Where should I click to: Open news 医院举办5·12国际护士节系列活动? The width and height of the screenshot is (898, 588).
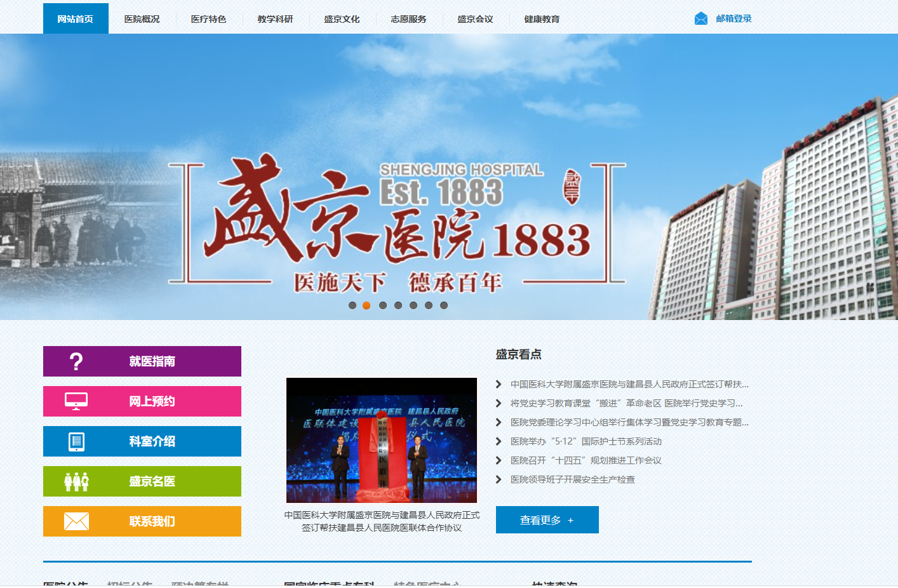click(x=586, y=441)
